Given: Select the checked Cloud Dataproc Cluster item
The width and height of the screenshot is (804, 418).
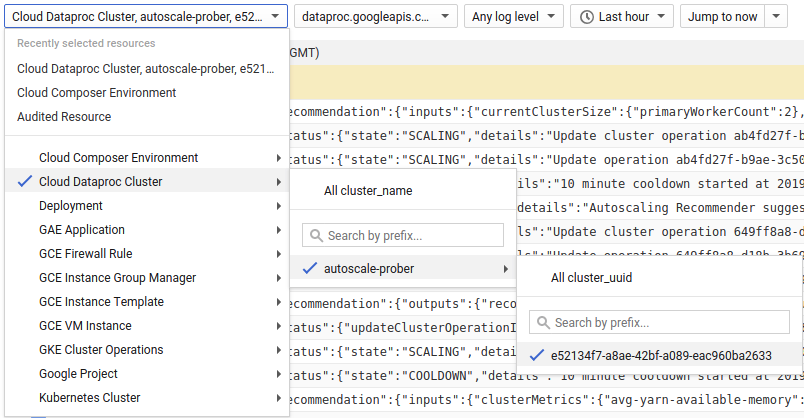Looking at the screenshot, I should 100,182.
